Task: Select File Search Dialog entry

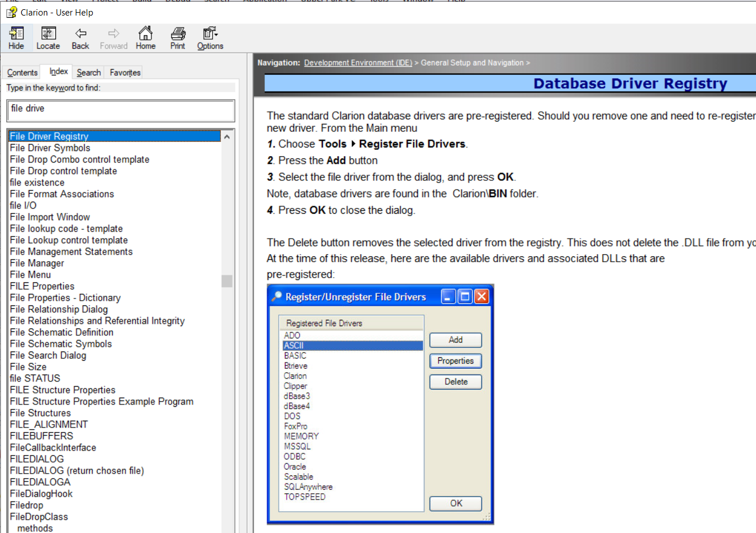Action: point(48,356)
